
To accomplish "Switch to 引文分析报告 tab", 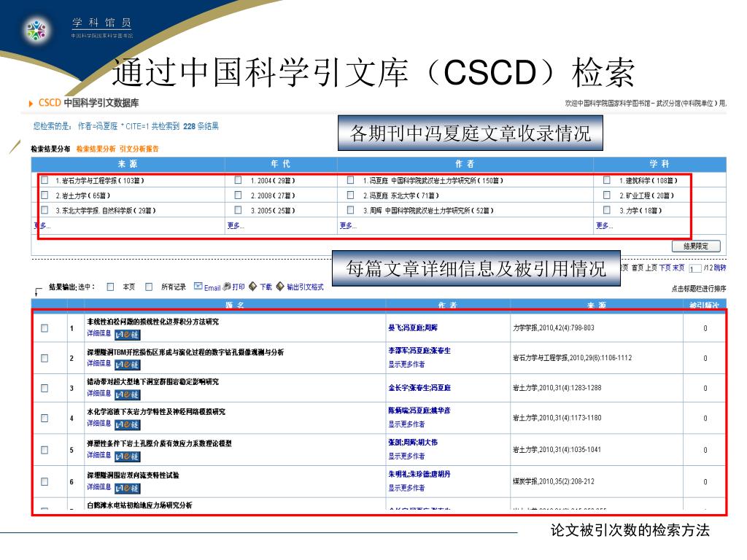I will click(139, 149).
